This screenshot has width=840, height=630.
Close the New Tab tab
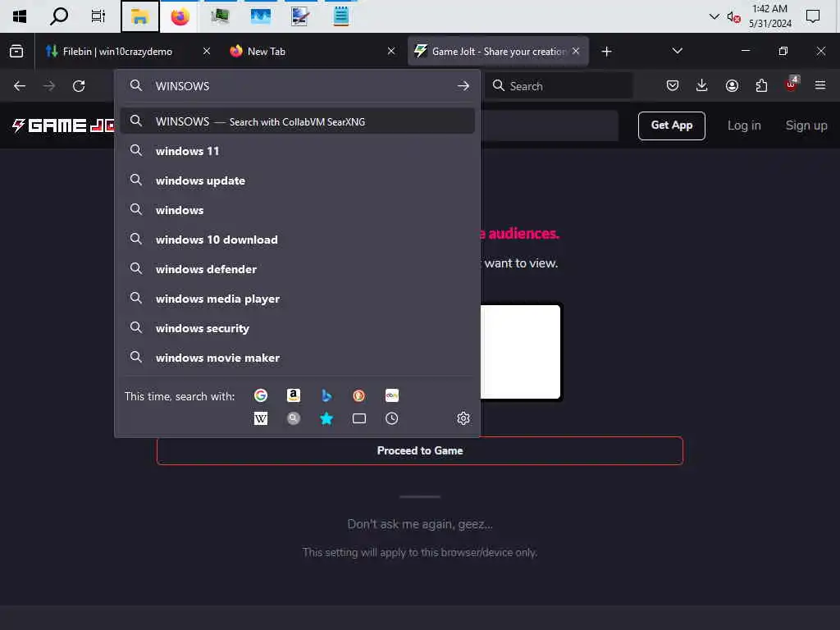(x=391, y=51)
